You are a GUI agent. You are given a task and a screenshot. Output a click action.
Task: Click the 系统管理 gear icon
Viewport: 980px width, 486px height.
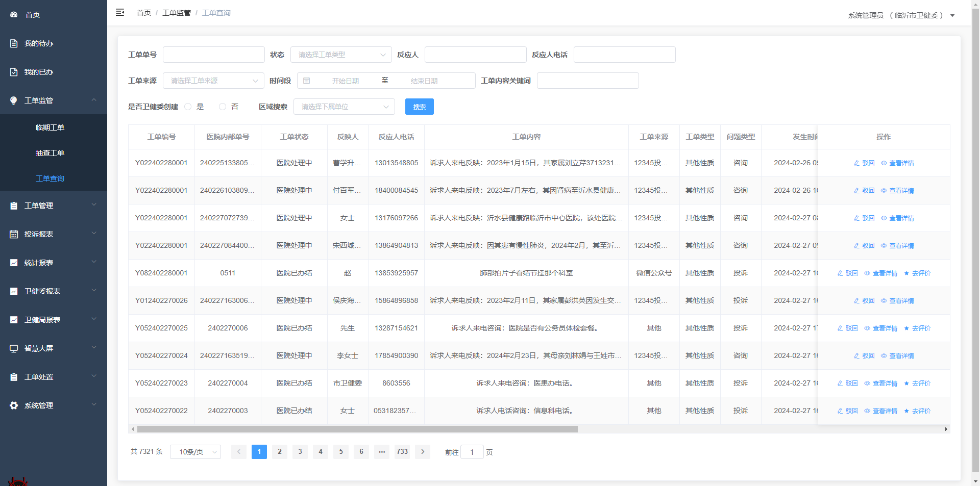tap(14, 405)
